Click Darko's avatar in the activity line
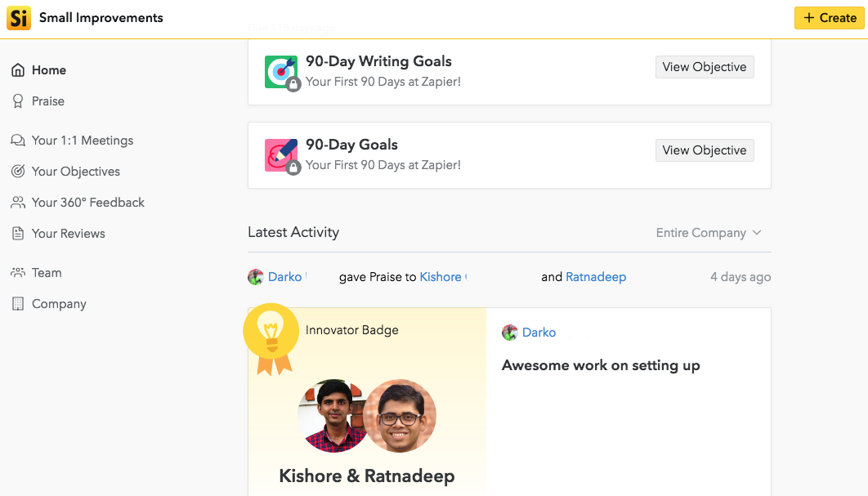 pos(256,277)
